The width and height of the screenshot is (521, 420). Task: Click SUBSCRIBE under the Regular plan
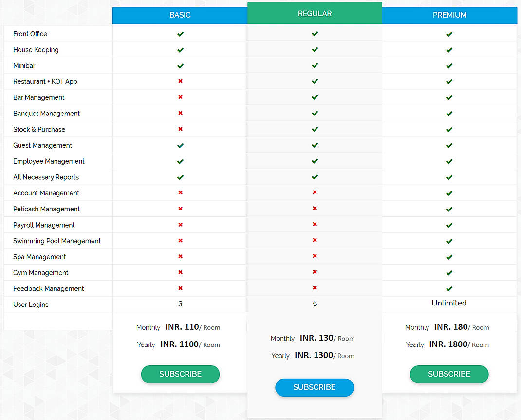pos(315,387)
